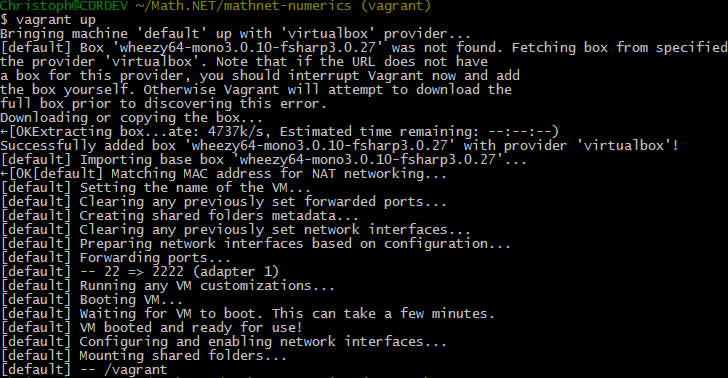
Task: Click the 'Forwarding ports...' line
Action: [115, 258]
